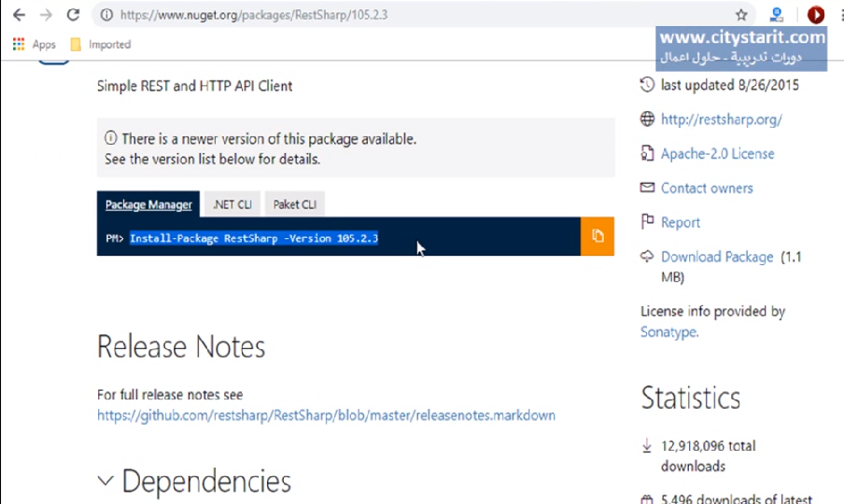The width and height of the screenshot is (844, 504).
Task: Open the Apache-2.0 License link
Action: [718, 154]
